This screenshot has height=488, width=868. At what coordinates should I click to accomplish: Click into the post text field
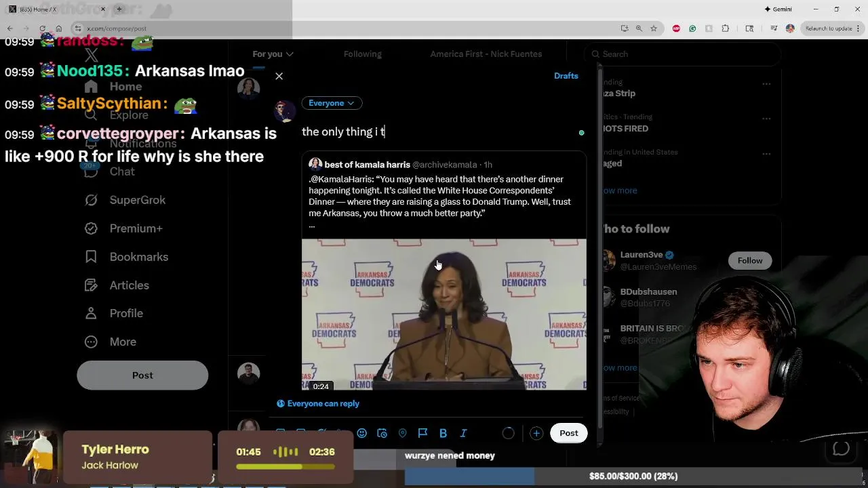point(437,131)
